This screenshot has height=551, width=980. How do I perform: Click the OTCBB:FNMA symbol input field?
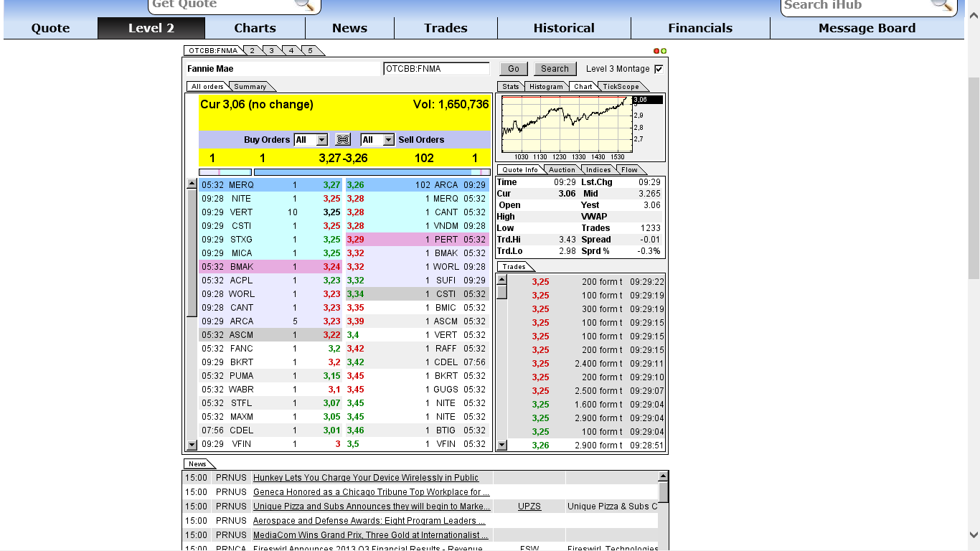click(x=436, y=69)
